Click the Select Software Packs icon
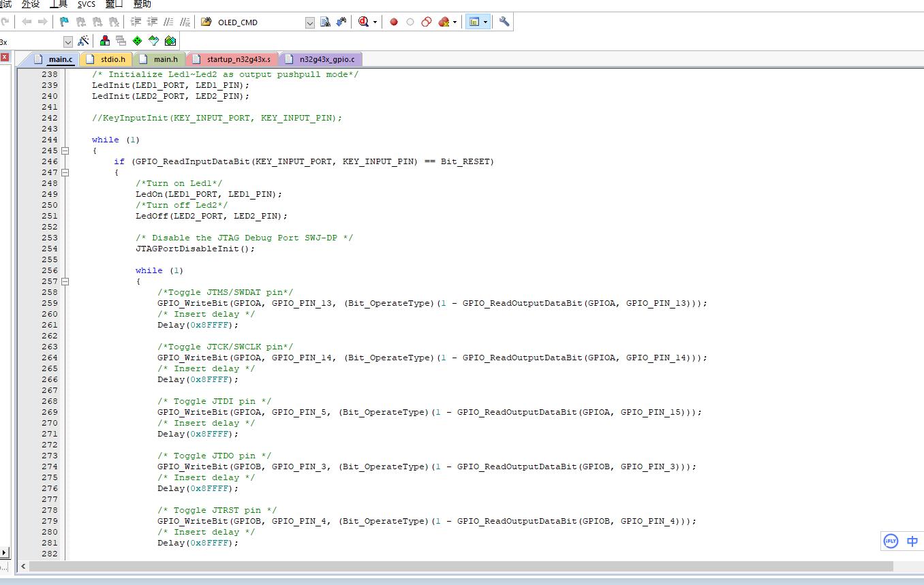This screenshot has width=924, height=585. (x=154, y=41)
